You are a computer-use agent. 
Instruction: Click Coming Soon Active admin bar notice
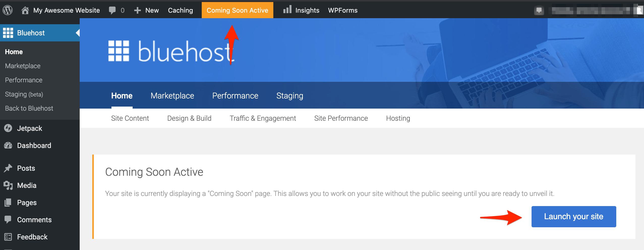[x=238, y=10]
